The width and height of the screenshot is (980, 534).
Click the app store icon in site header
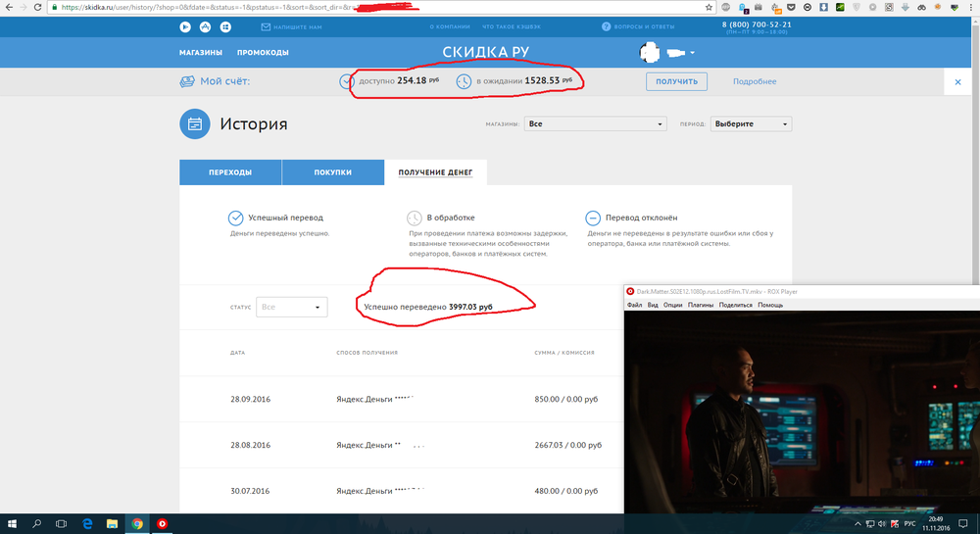click(205, 26)
